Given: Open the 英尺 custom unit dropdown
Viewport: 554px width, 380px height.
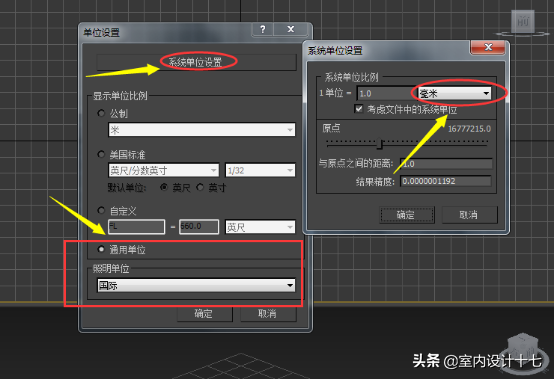Looking at the screenshot, I should tap(260, 227).
